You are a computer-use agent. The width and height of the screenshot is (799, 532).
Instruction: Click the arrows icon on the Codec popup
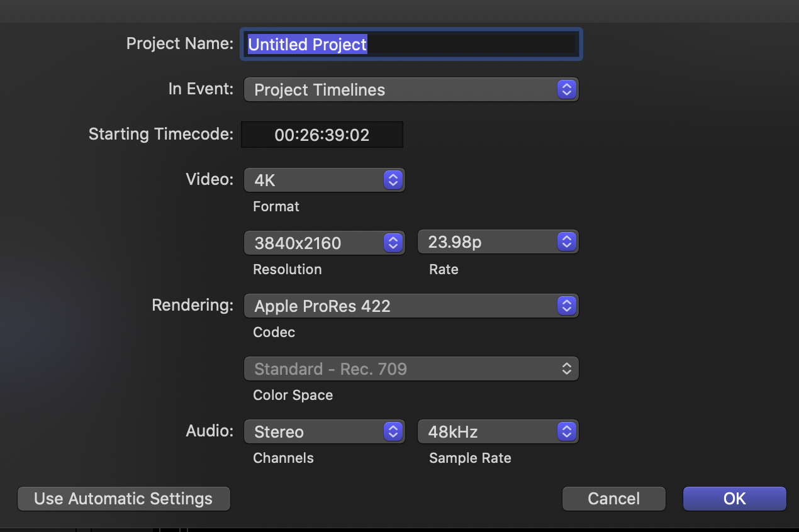tap(567, 306)
